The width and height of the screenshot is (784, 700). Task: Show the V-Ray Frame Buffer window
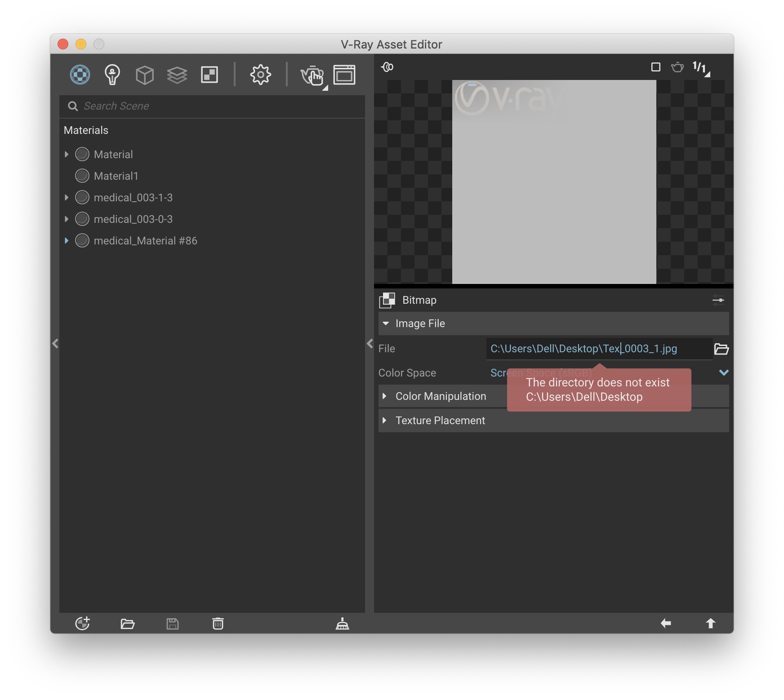click(344, 75)
